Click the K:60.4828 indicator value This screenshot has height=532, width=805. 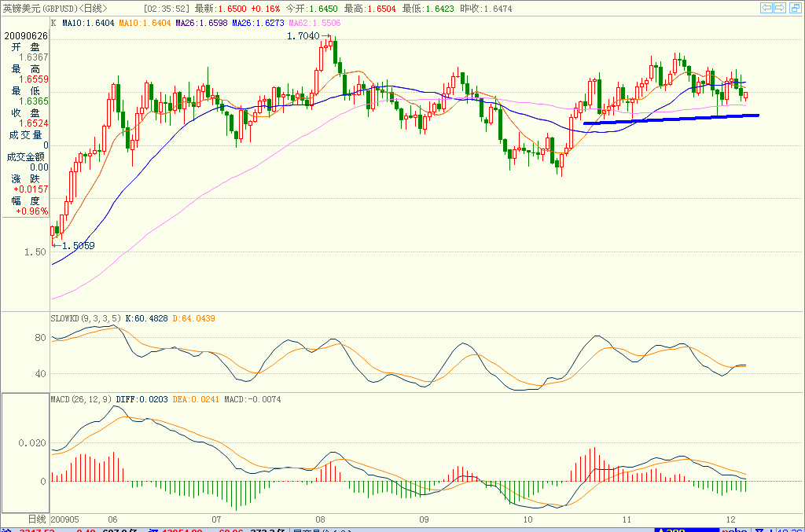146,318
